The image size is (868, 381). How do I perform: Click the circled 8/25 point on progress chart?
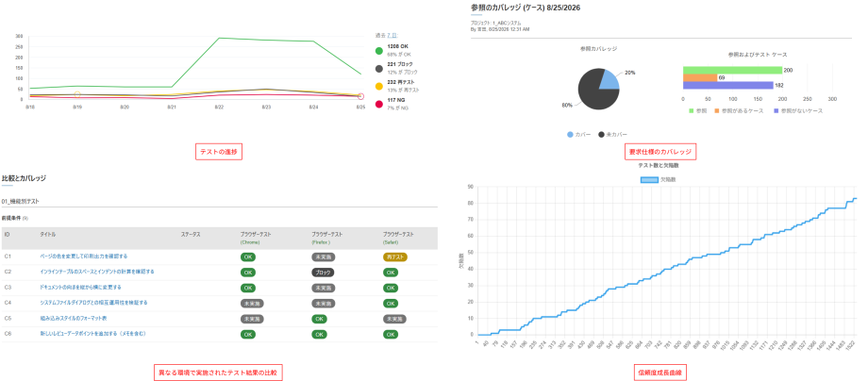pos(360,97)
